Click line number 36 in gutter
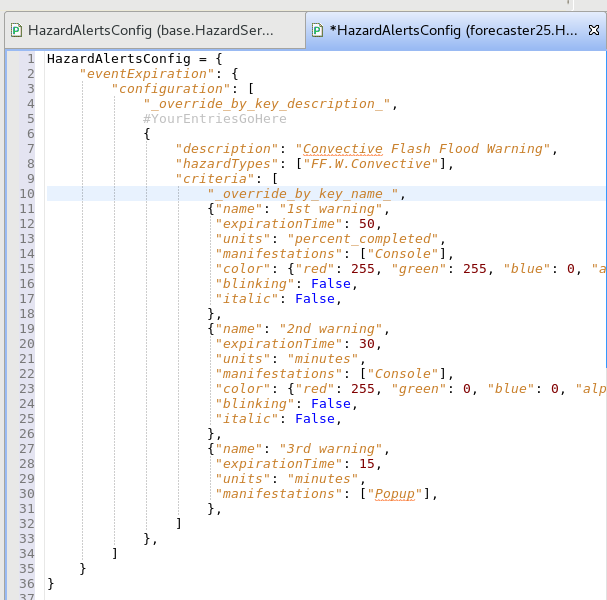Screen dimensions: 607x600 (27, 584)
